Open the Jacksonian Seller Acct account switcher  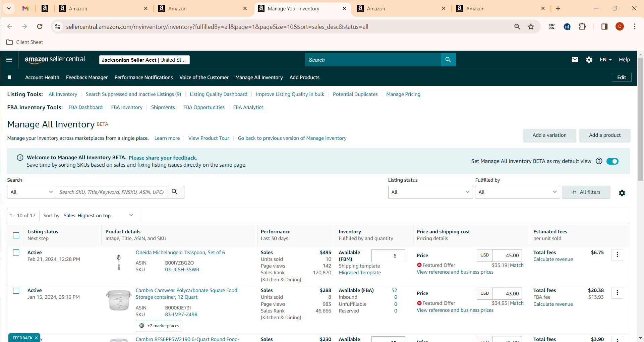(x=144, y=60)
